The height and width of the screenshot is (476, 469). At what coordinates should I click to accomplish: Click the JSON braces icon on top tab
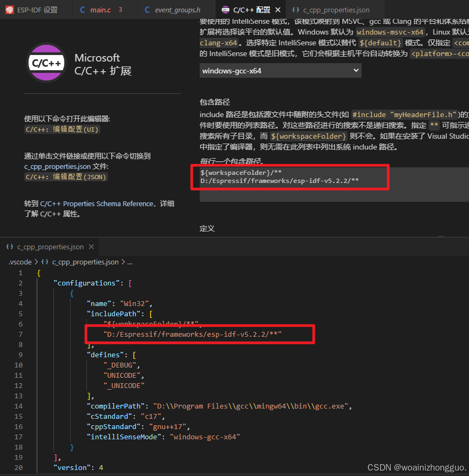coord(295,10)
